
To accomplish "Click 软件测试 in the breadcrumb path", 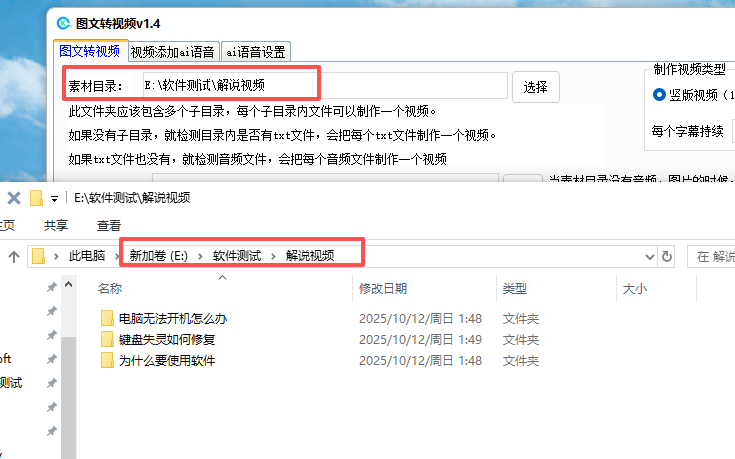I will point(236,256).
